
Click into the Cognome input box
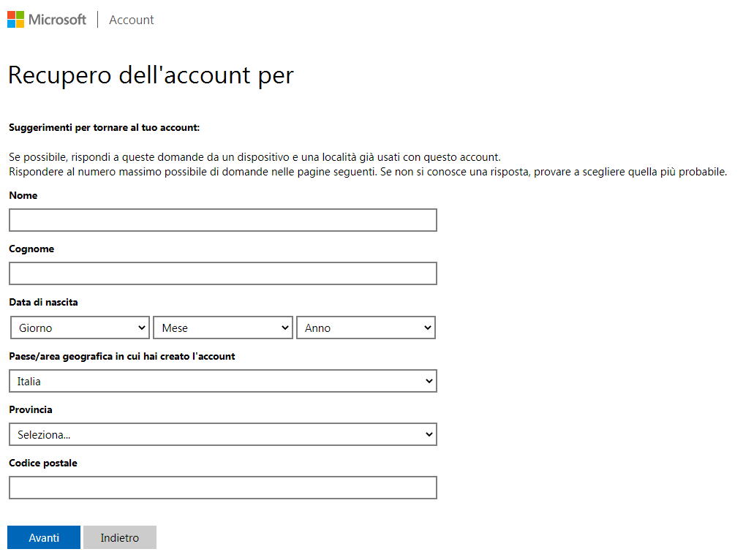pos(222,273)
